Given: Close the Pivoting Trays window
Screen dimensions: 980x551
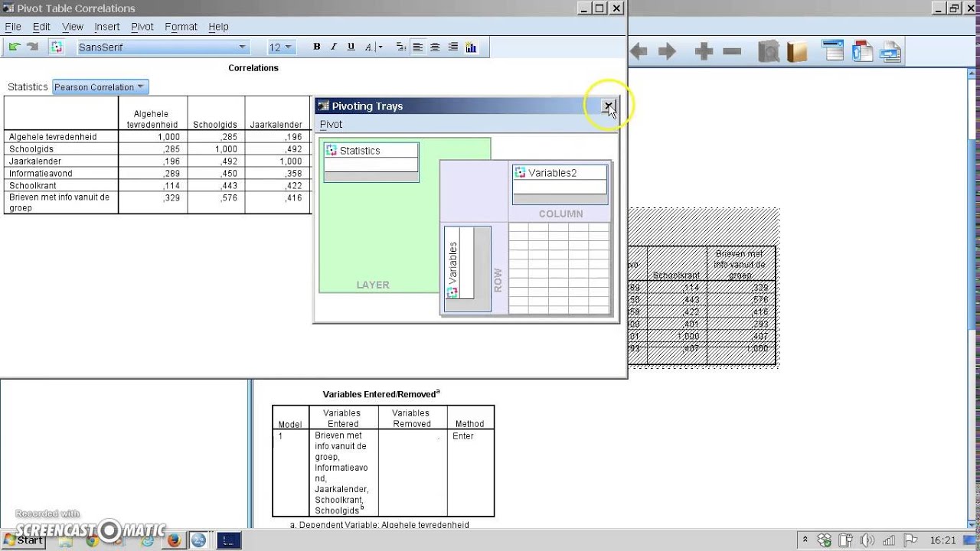Looking at the screenshot, I should click(x=608, y=106).
